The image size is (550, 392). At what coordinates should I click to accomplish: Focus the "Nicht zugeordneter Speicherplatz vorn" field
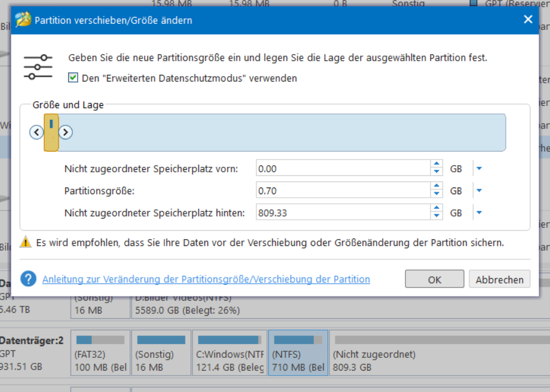point(343,169)
